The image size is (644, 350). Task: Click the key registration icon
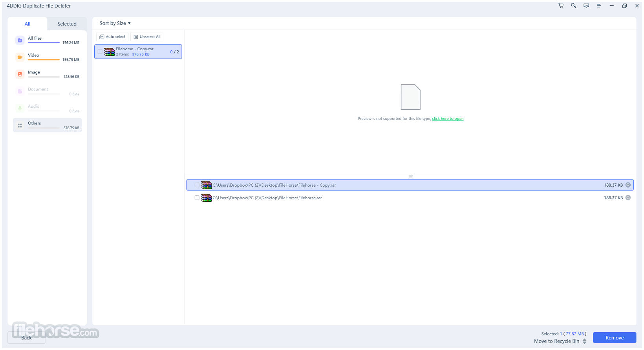point(574,5)
